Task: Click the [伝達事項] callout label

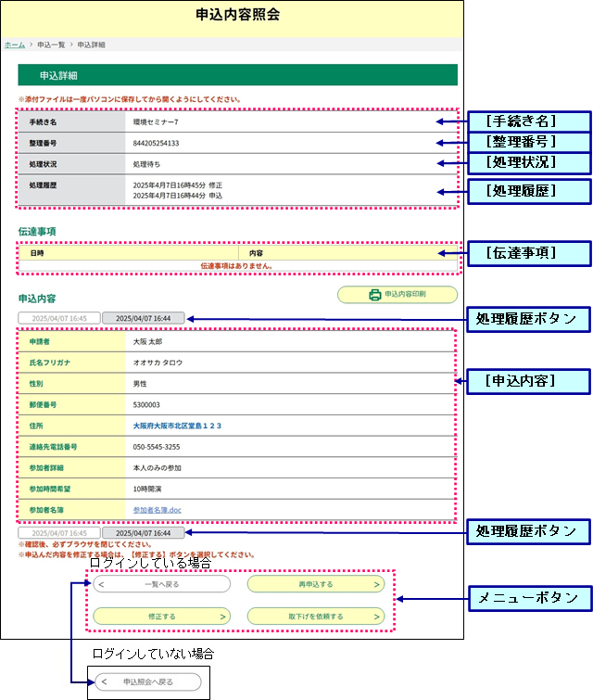Action: [525, 252]
